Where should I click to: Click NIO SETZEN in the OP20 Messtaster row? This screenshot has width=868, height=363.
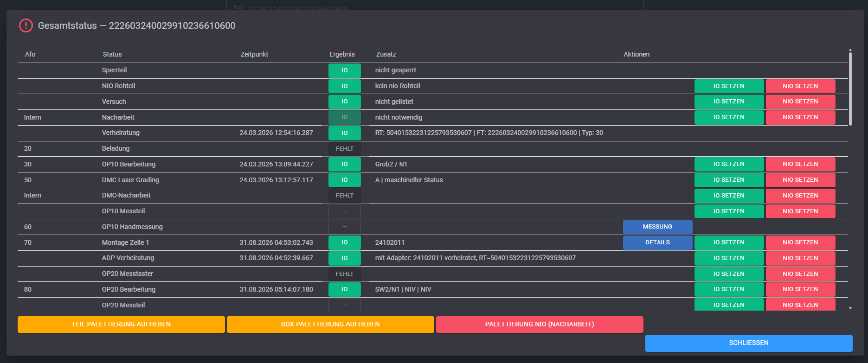(800, 274)
